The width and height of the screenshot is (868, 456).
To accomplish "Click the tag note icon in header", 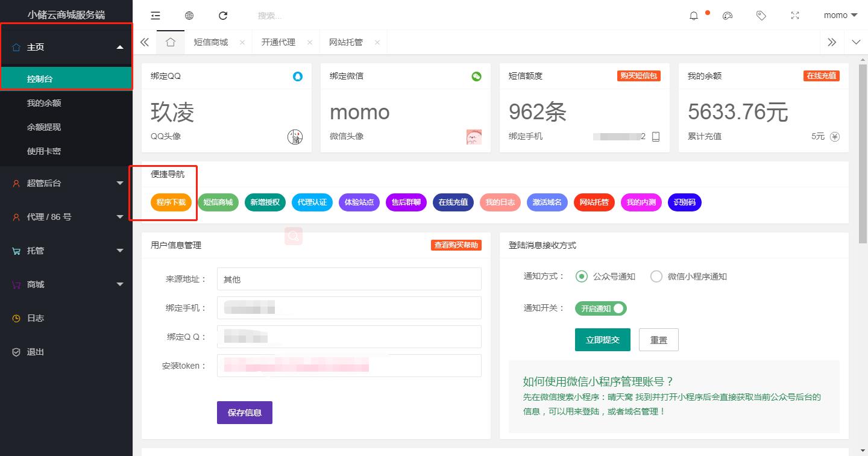I will point(761,16).
